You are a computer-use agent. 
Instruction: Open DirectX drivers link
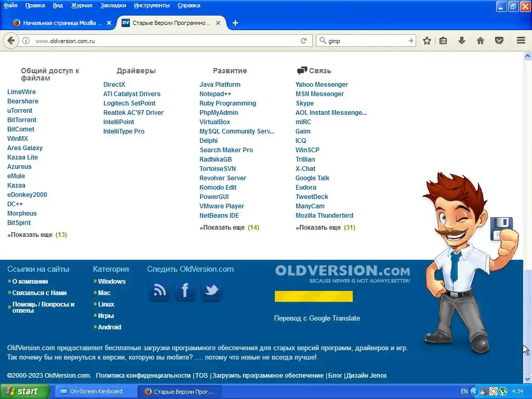114,85
